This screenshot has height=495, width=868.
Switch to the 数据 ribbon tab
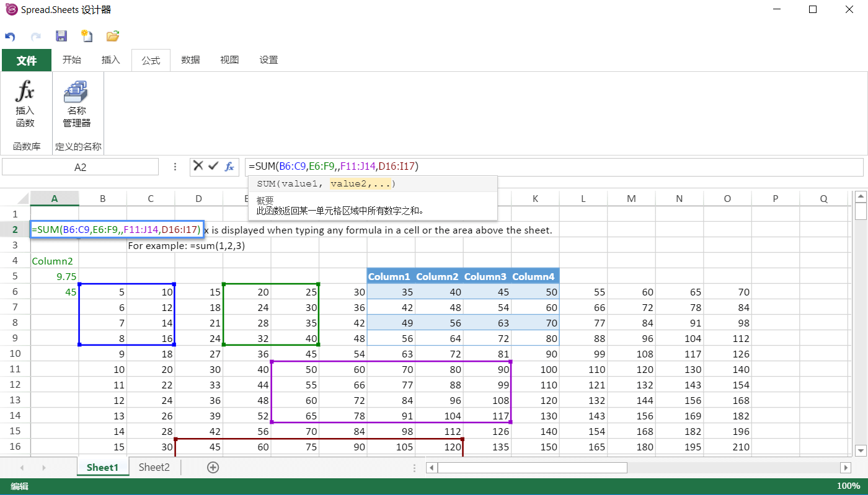tap(190, 59)
